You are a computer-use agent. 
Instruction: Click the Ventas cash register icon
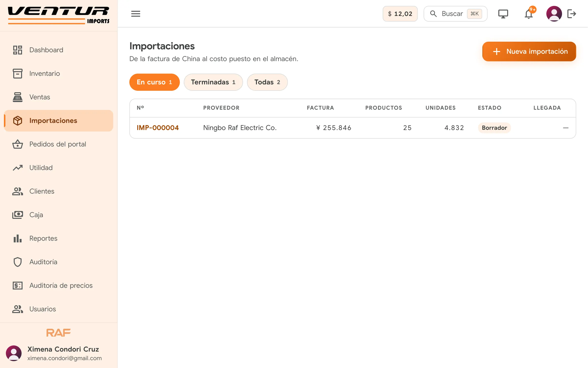18,97
